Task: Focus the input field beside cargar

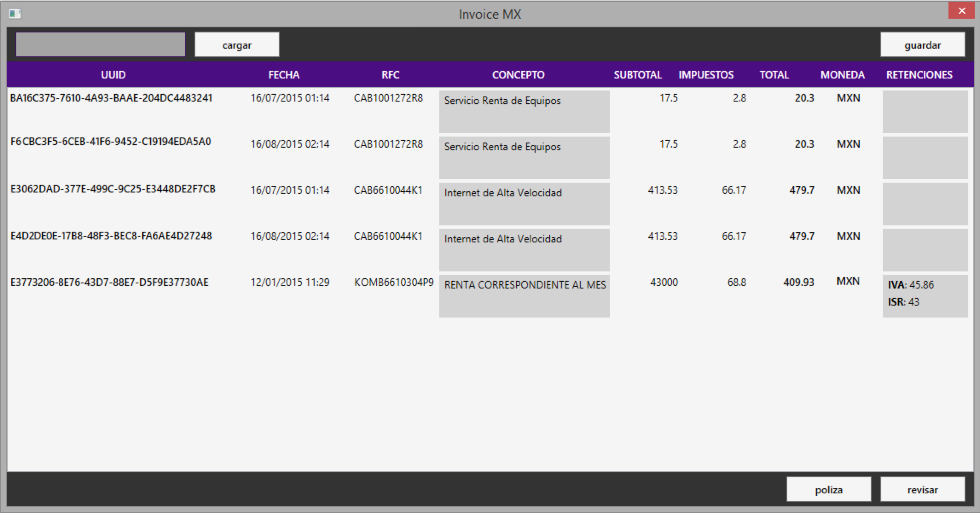Action: [100, 44]
